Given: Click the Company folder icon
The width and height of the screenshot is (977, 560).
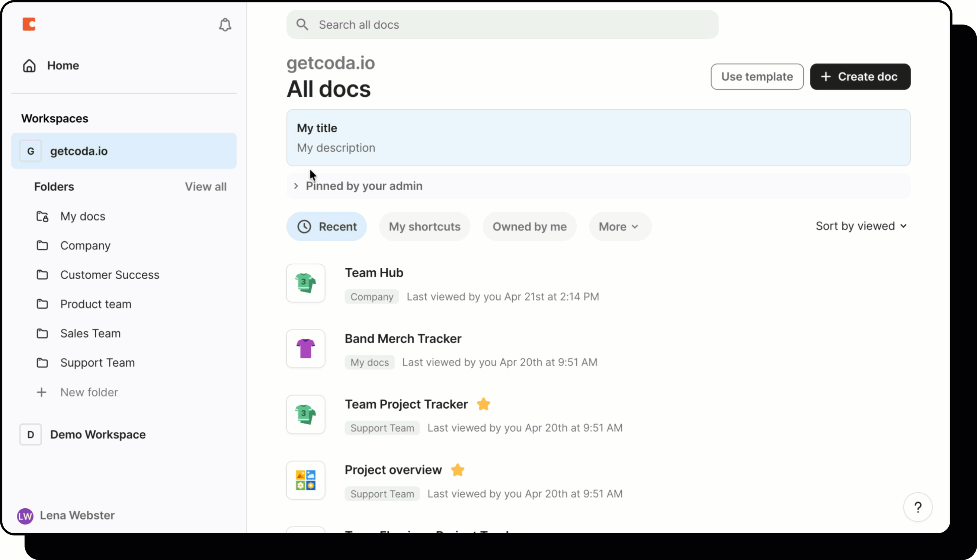Looking at the screenshot, I should (x=42, y=246).
